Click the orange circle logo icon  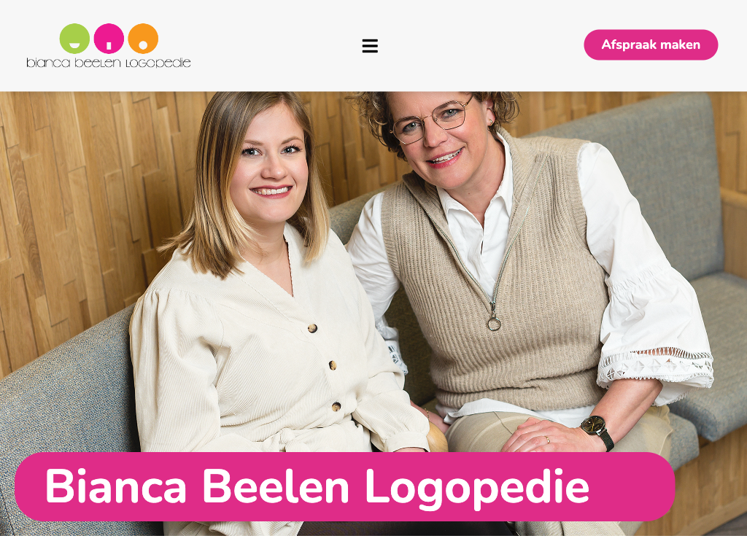(143, 39)
